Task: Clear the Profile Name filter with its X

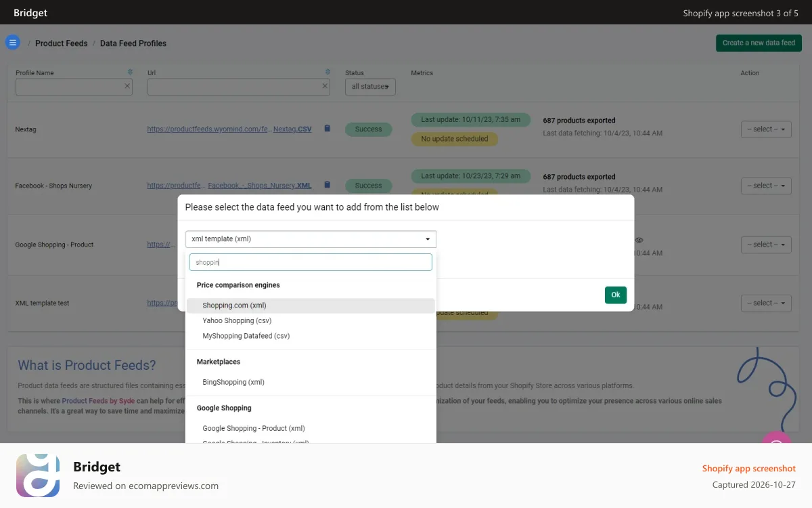Action: point(127,86)
